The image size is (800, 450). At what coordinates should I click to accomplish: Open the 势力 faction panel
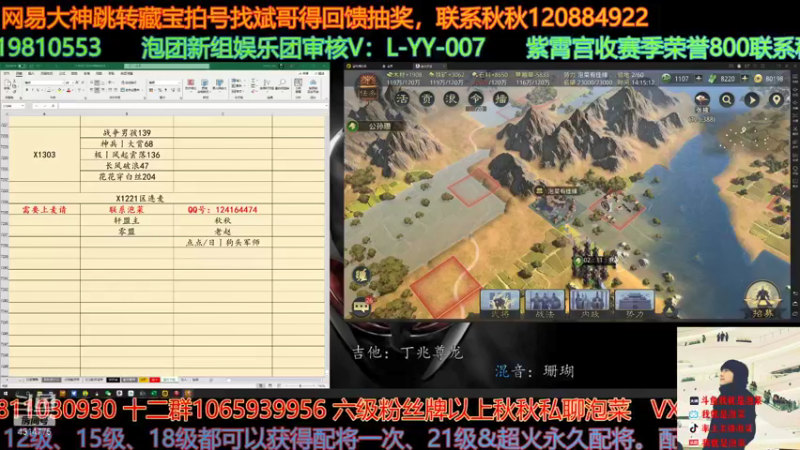pos(634,304)
